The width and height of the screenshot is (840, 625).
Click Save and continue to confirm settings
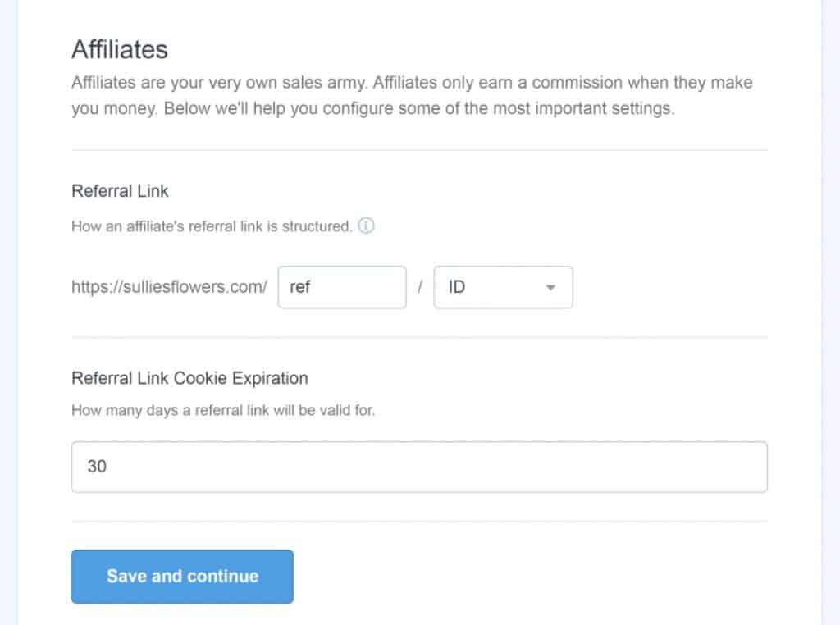click(x=182, y=577)
